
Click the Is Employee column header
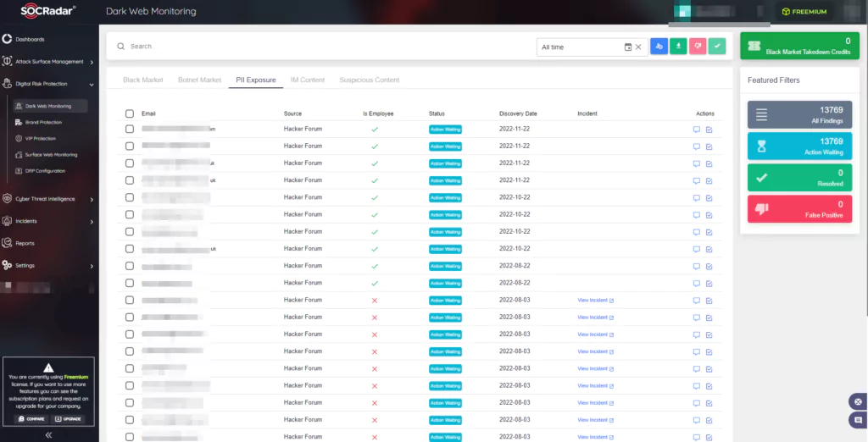tap(378, 113)
